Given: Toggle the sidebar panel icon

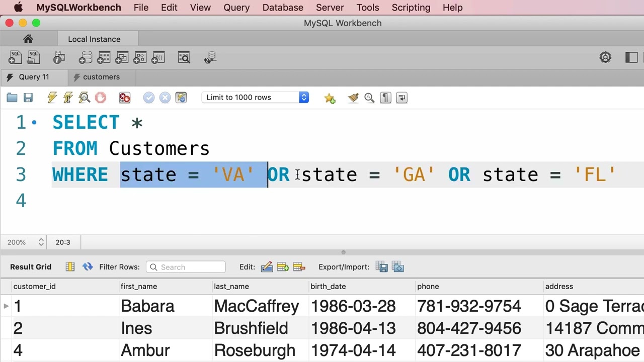Looking at the screenshot, I should 631,57.
